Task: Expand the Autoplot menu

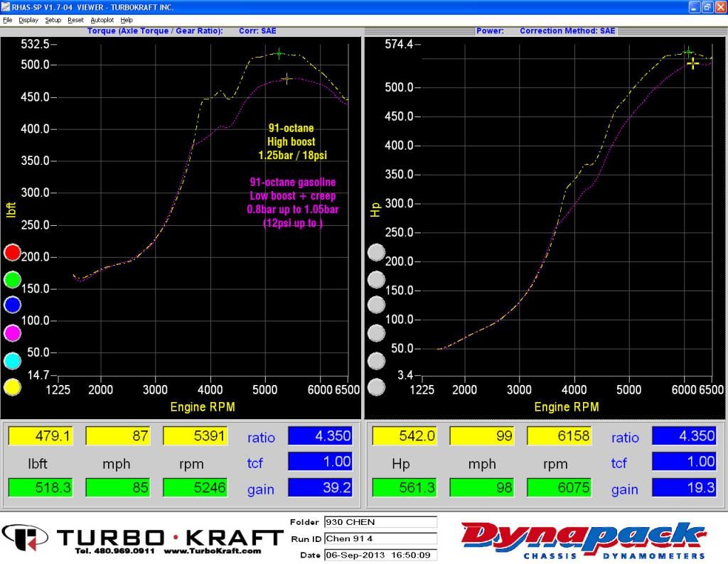Action: (x=102, y=20)
